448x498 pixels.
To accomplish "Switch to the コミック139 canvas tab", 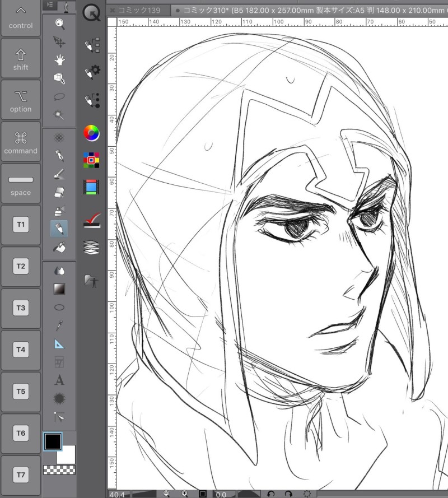I will point(139,10).
